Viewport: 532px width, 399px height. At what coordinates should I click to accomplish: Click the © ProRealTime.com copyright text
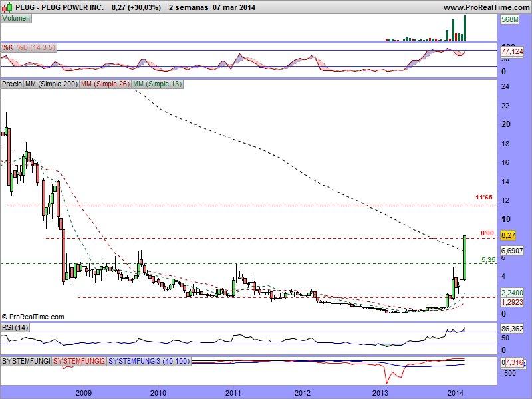tap(33, 317)
